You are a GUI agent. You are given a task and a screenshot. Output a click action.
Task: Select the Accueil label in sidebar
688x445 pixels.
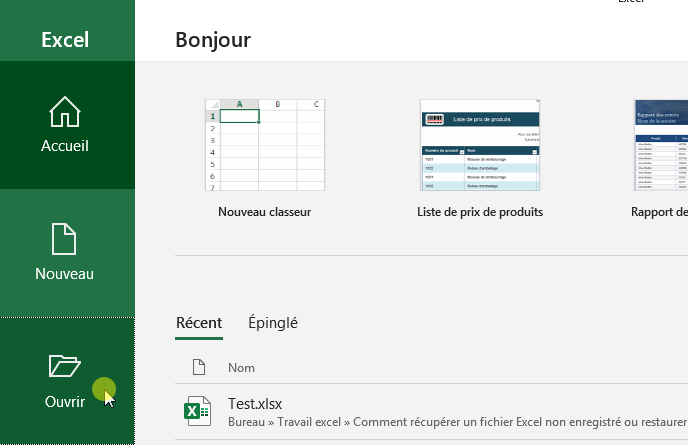click(x=65, y=146)
